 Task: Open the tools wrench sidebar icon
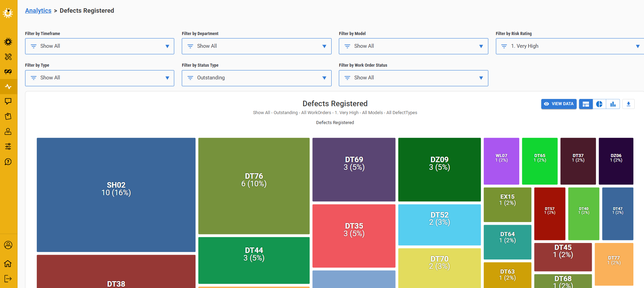click(x=8, y=57)
